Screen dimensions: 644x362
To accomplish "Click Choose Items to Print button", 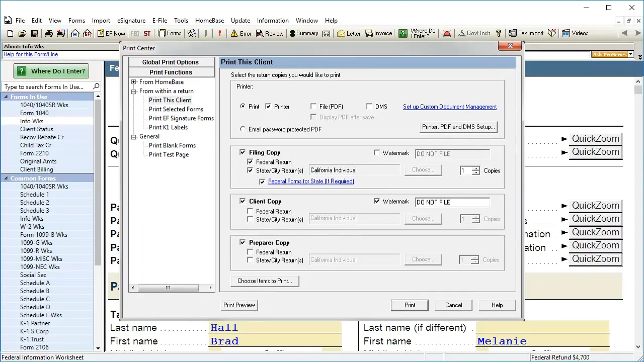I will [265, 281].
